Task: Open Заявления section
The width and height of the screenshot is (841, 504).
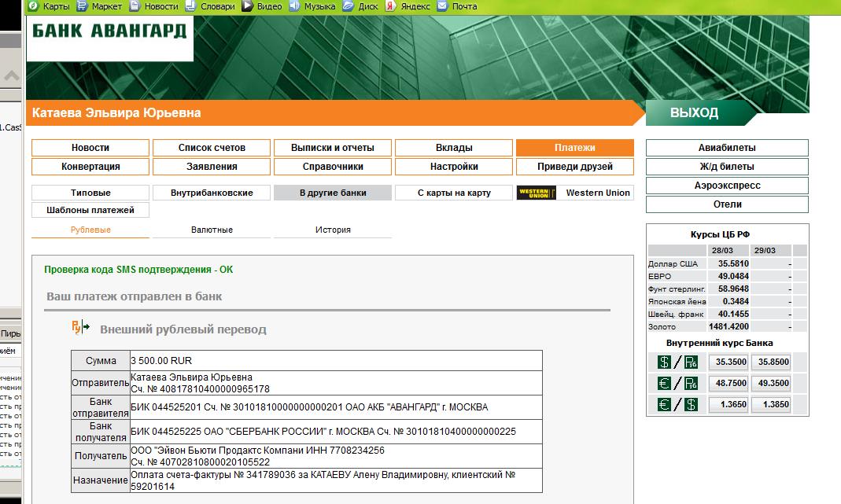Action: (x=212, y=166)
